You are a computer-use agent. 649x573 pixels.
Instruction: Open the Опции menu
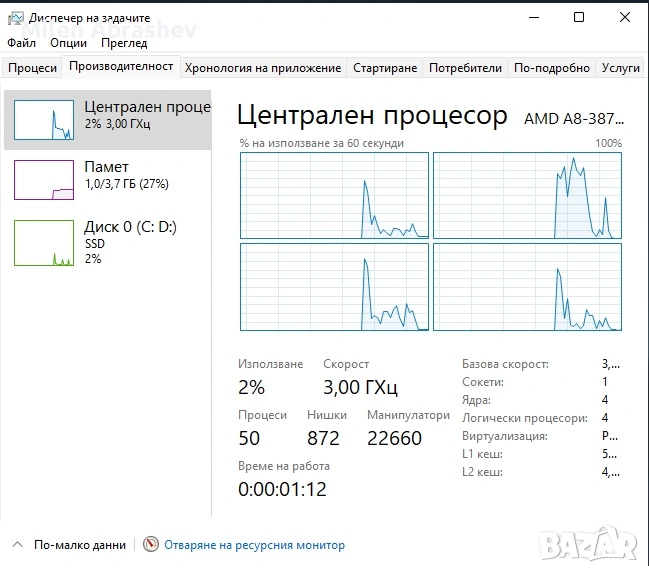68,43
